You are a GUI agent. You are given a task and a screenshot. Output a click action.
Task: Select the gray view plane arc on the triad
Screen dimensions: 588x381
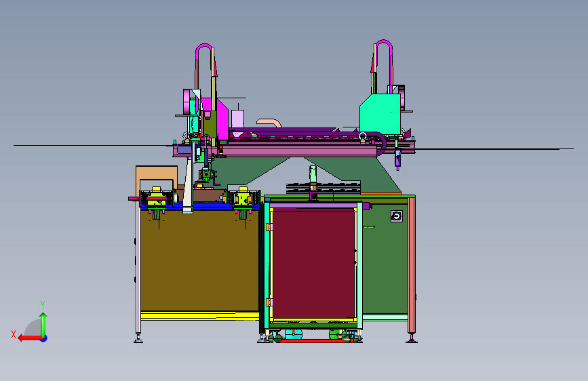click(x=33, y=327)
